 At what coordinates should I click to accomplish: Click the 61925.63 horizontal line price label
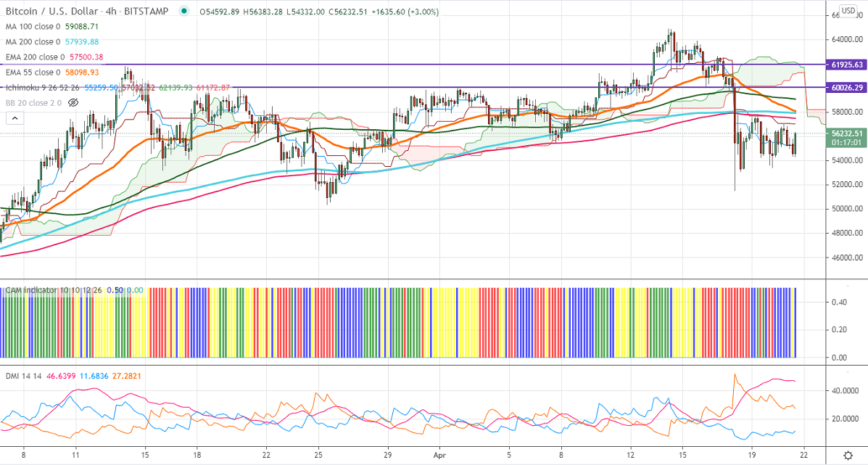(846, 65)
